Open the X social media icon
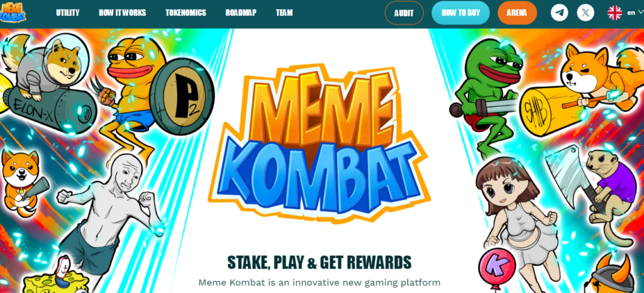Viewport: 644px width, 293px height. [586, 13]
